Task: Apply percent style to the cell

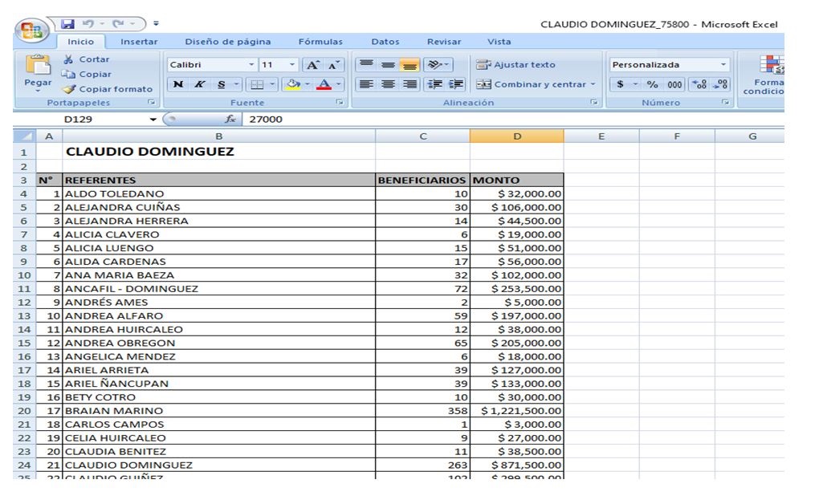Action: coord(652,84)
